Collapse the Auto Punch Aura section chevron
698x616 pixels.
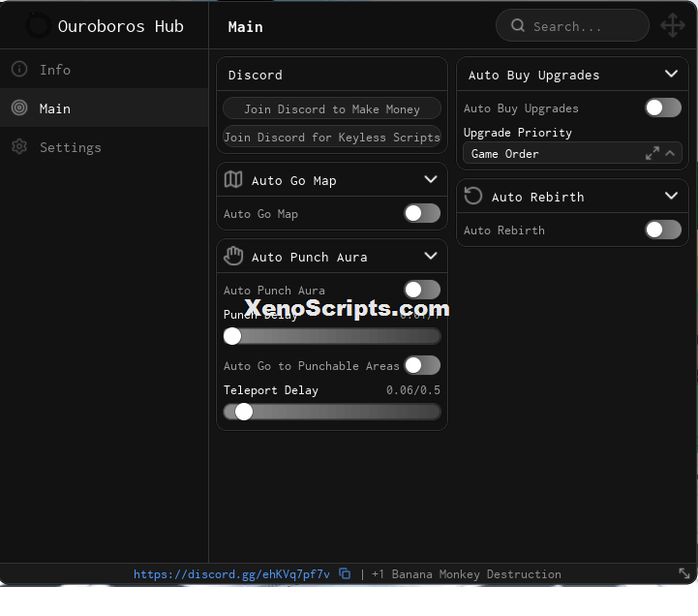[431, 256]
